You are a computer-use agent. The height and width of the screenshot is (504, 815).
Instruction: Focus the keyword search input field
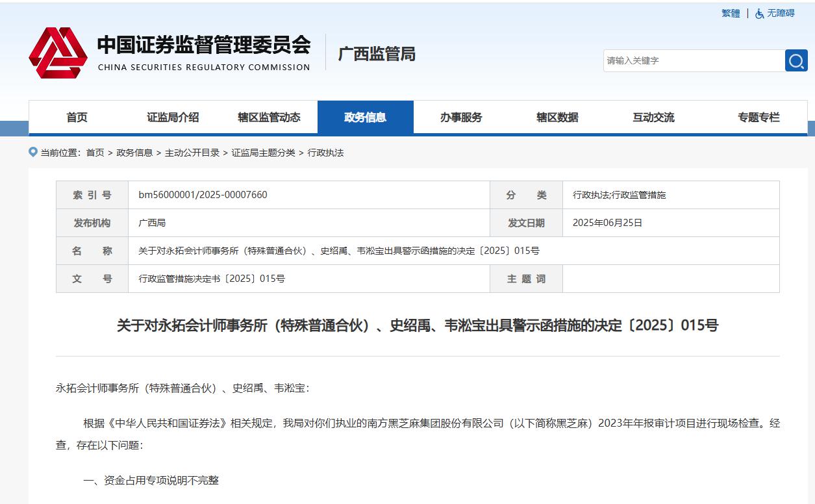693,60
